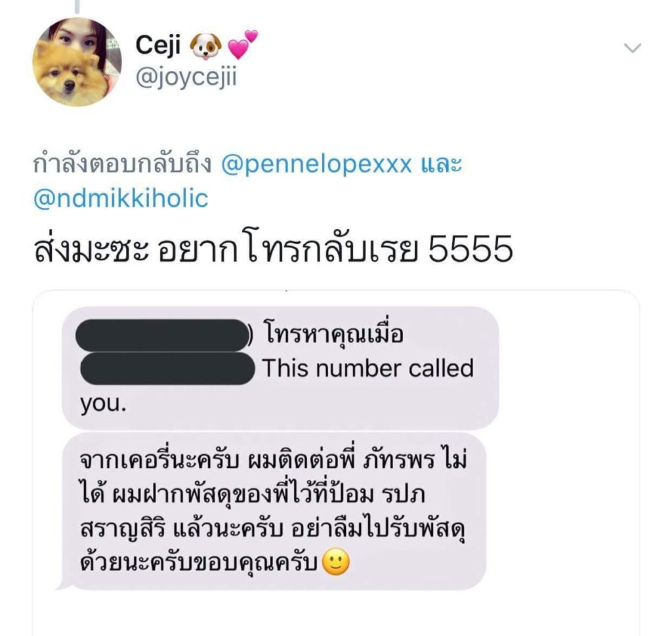Click the "This number called" text
The image size is (672, 636).
tap(368, 368)
